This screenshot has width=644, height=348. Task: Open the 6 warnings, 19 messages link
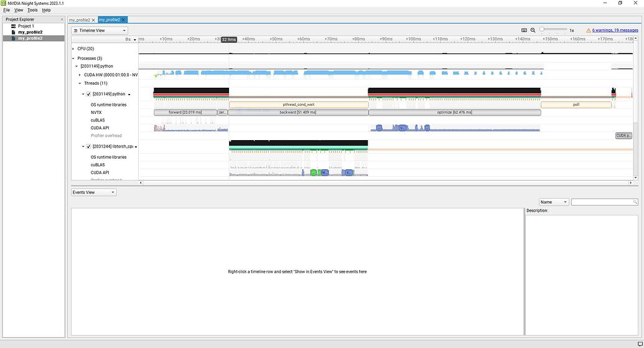pyautogui.click(x=615, y=30)
